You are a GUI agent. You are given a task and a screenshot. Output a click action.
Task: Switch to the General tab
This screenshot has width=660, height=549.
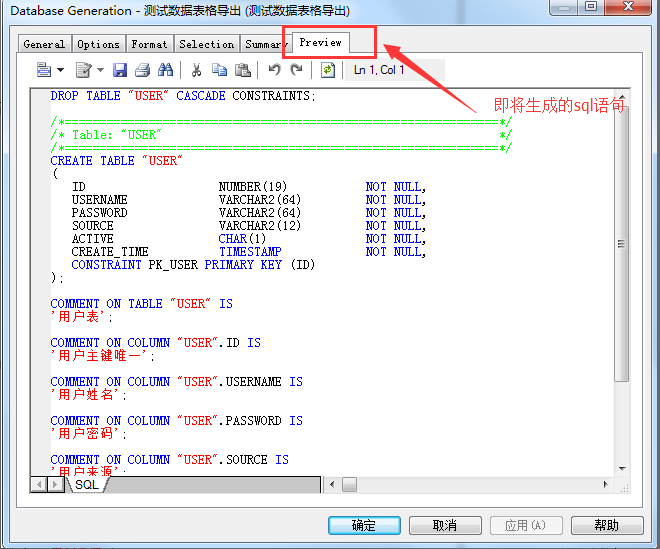(x=44, y=44)
